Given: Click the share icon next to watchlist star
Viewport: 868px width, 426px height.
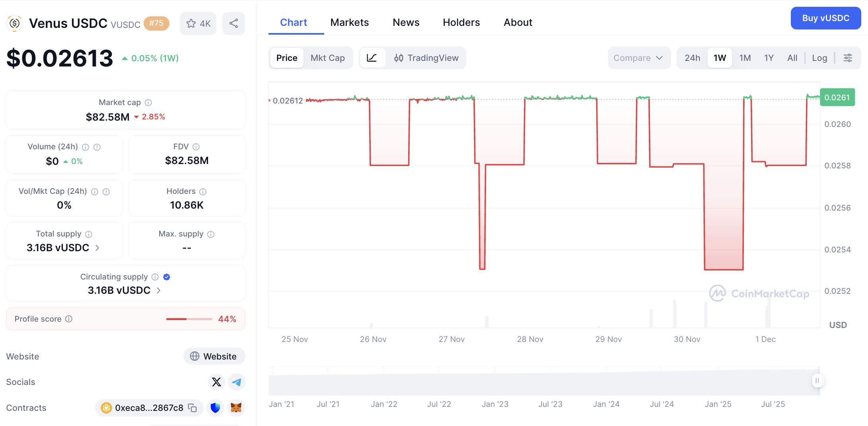Looking at the screenshot, I should (234, 23).
